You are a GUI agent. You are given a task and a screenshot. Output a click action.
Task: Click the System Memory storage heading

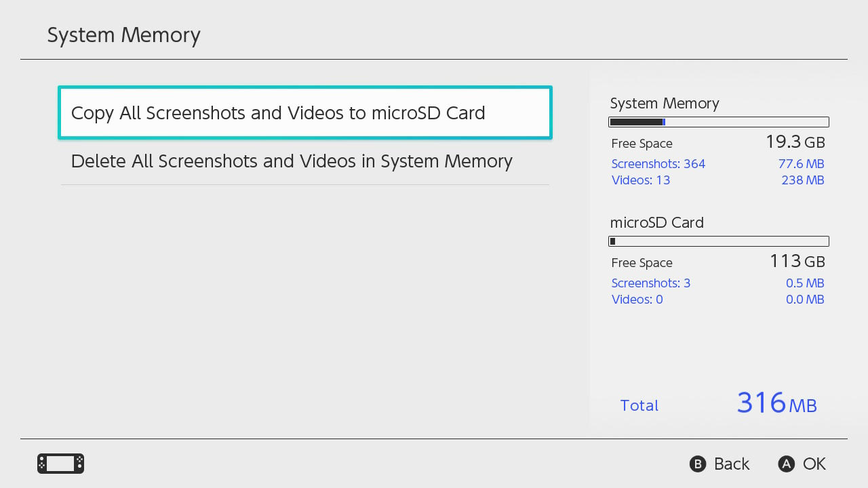665,103
